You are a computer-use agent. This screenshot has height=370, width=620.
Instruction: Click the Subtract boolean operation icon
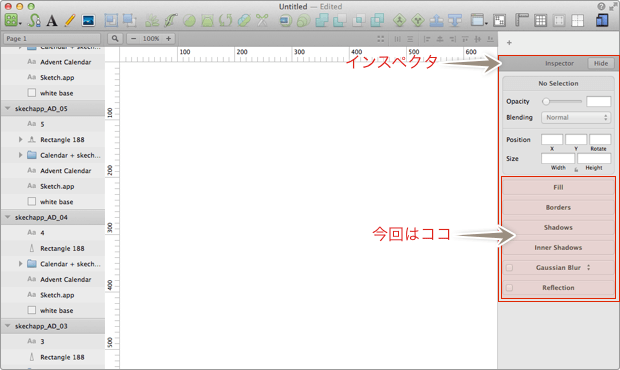[340, 20]
